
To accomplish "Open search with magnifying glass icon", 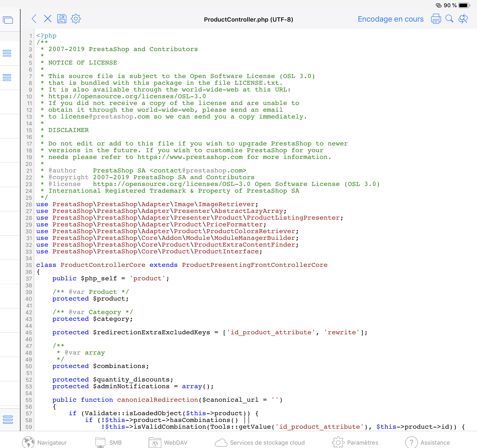I will [449, 19].
